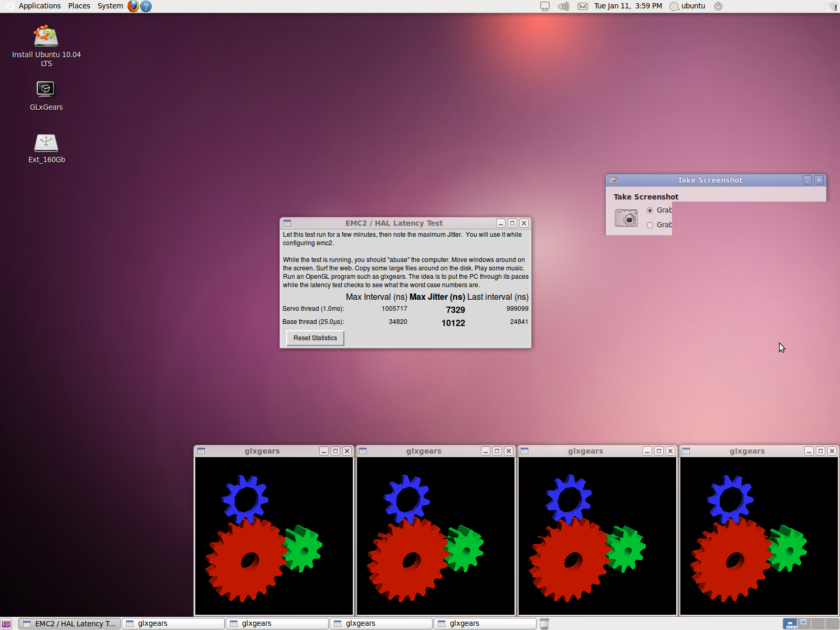Open the Help icon in top panel
The height and width of the screenshot is (630, 840).
[146, 6]
